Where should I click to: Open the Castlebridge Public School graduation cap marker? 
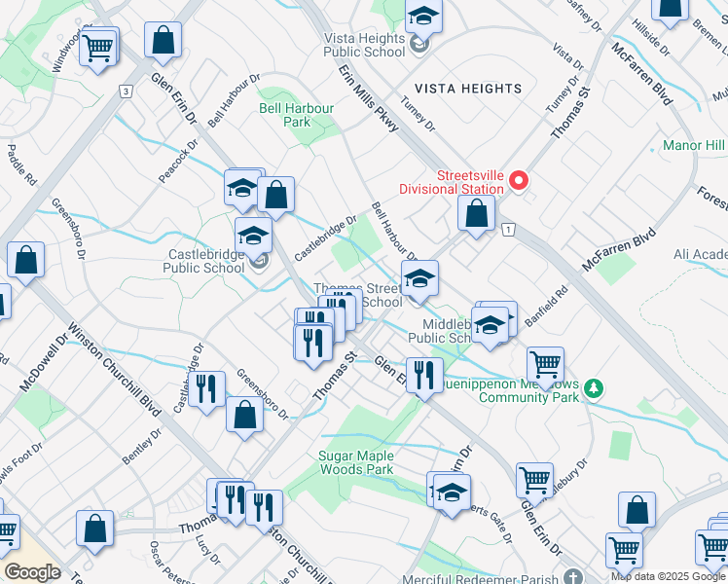(253, 237)
